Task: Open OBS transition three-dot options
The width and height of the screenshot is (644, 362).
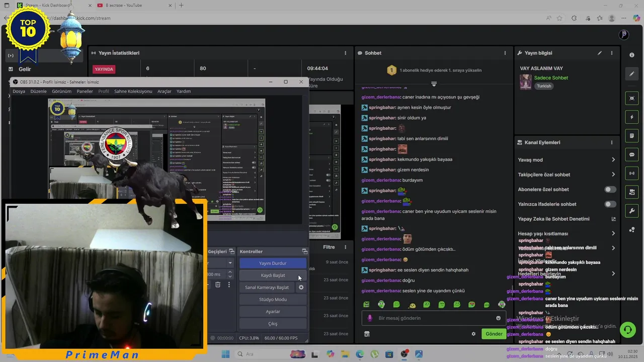Action: [229, 285]
